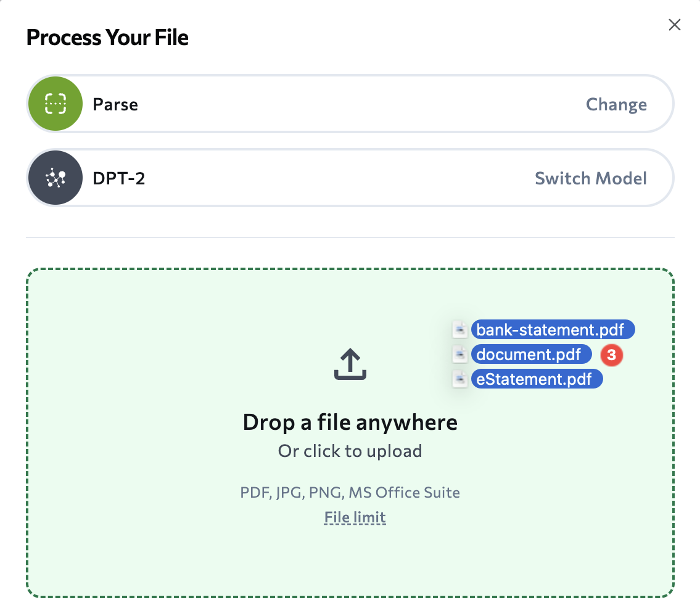Click the upload arrow icon
This screenshot has height=613, width=700.
350,363
